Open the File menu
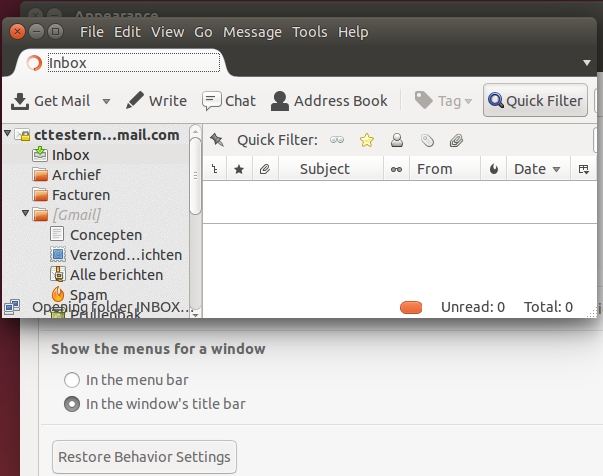Viewport: 603px width, 476px height. (92, 32)
